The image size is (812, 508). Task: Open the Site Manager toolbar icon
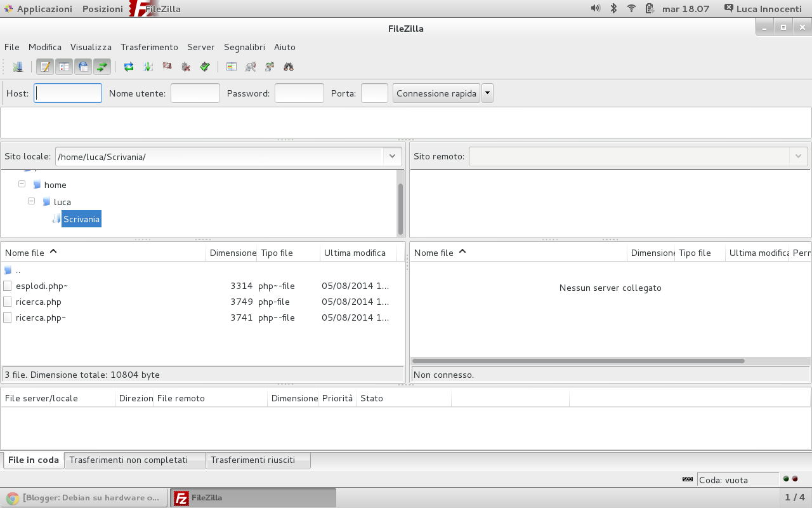pos(18,67)
